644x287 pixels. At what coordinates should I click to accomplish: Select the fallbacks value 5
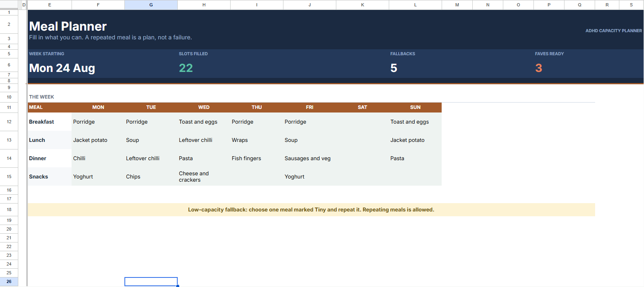394,68
